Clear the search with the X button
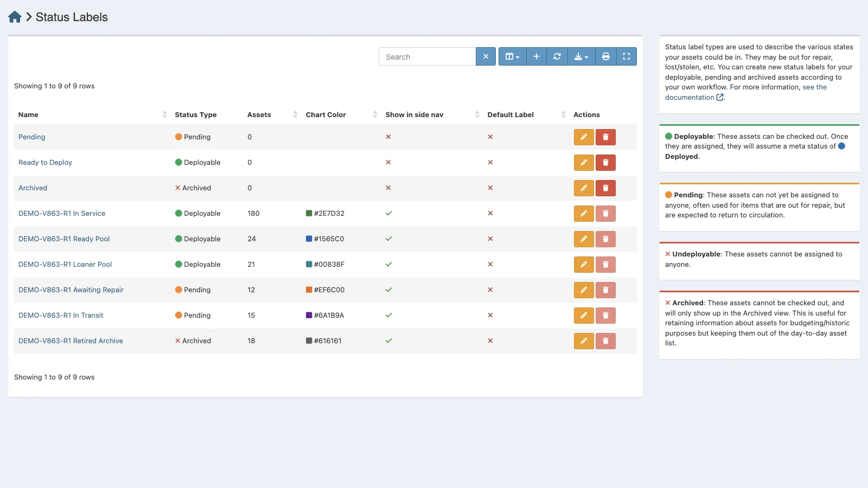This screenshot has height=488, width=868. pyautogui.click(x=486, y=56)
